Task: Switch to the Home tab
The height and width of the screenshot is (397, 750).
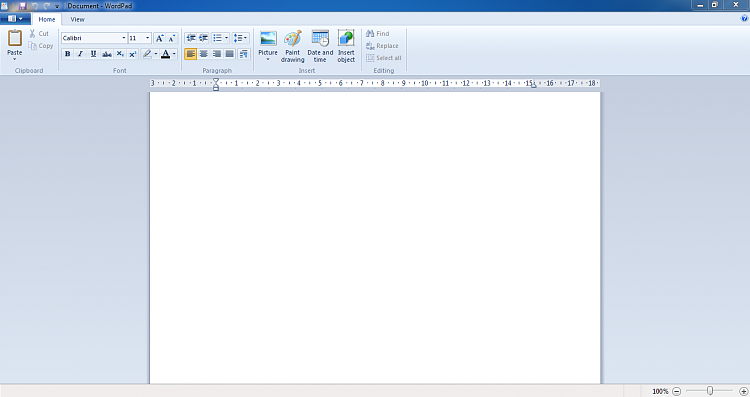Action: click(47, 19)
